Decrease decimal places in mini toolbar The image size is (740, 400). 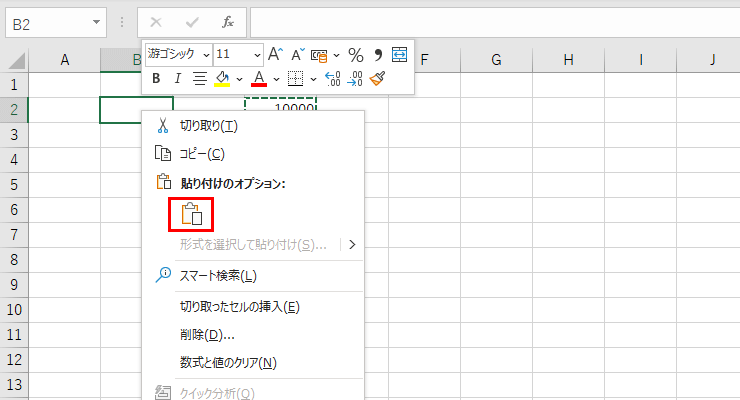[x=354, y=78]
